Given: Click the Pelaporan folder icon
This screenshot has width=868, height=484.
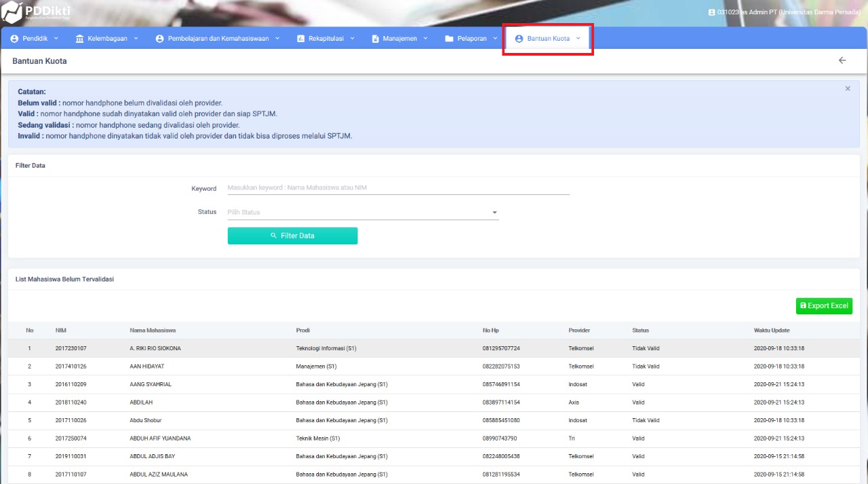Looking at the screenshot, I should [449, 39].
